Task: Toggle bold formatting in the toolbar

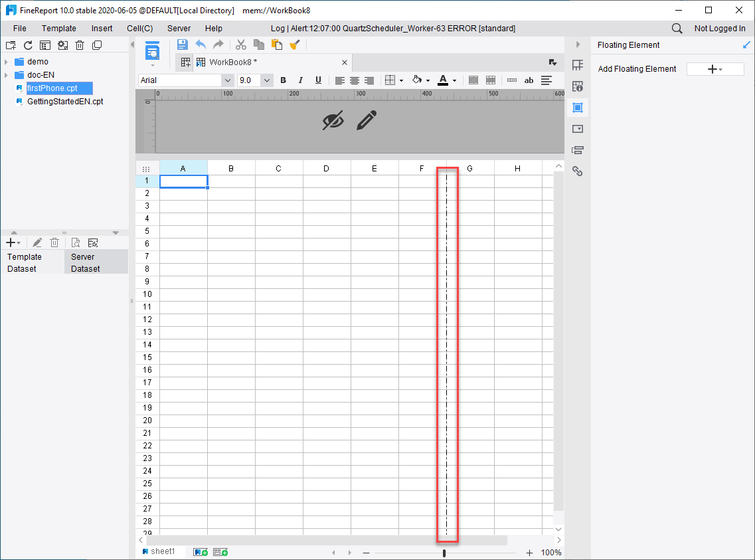Action: click(x=283, y=80)
